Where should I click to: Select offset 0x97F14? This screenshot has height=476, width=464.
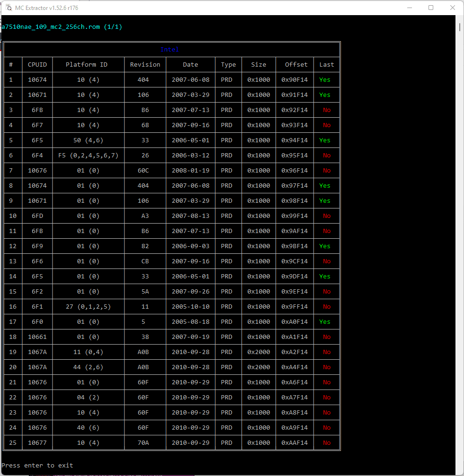294,186
